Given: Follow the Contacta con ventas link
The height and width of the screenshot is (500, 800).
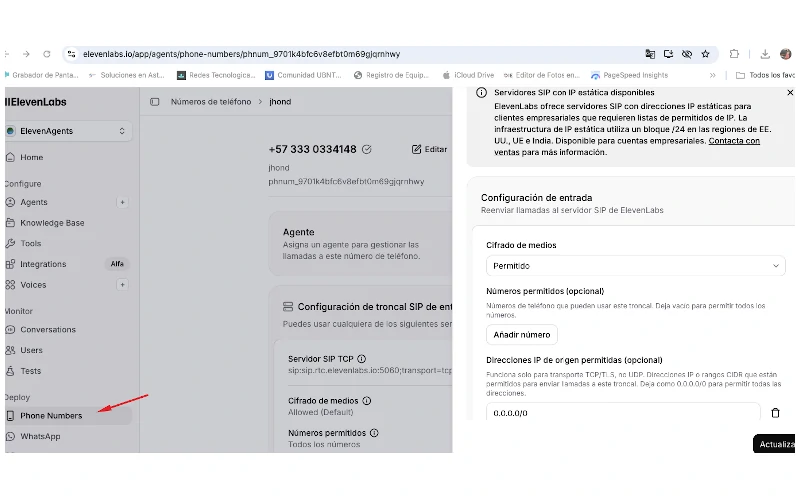Looking at the screenshot, I should (x=734, y=141).
